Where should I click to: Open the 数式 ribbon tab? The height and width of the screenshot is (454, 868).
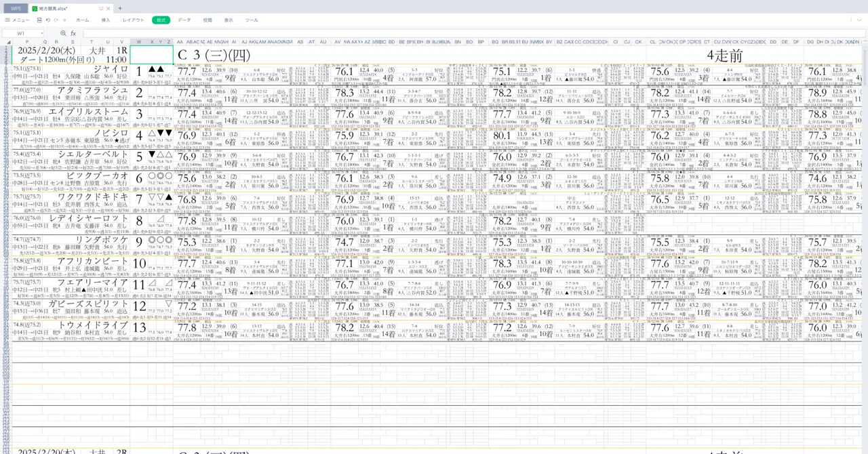[x=161, y=20]
